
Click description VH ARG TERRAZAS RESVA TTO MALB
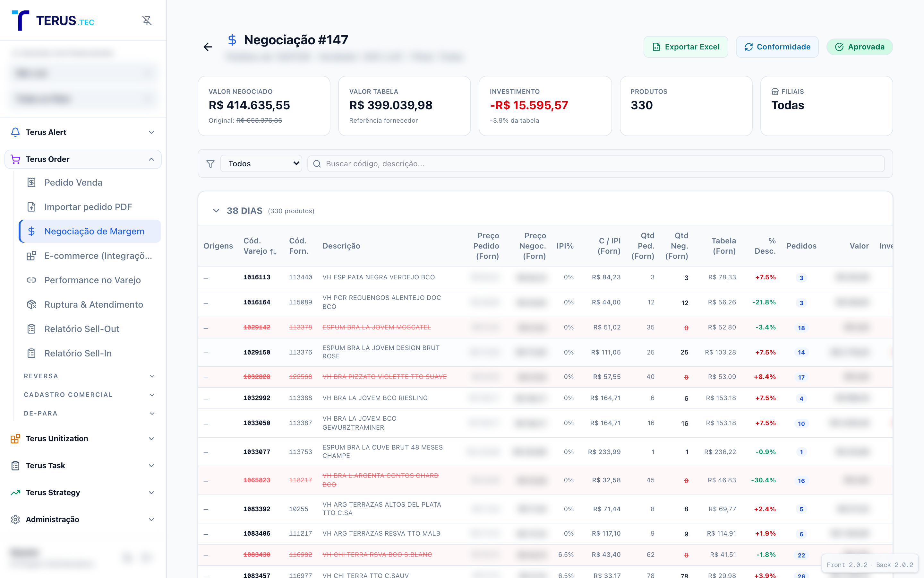pos(381,533)
